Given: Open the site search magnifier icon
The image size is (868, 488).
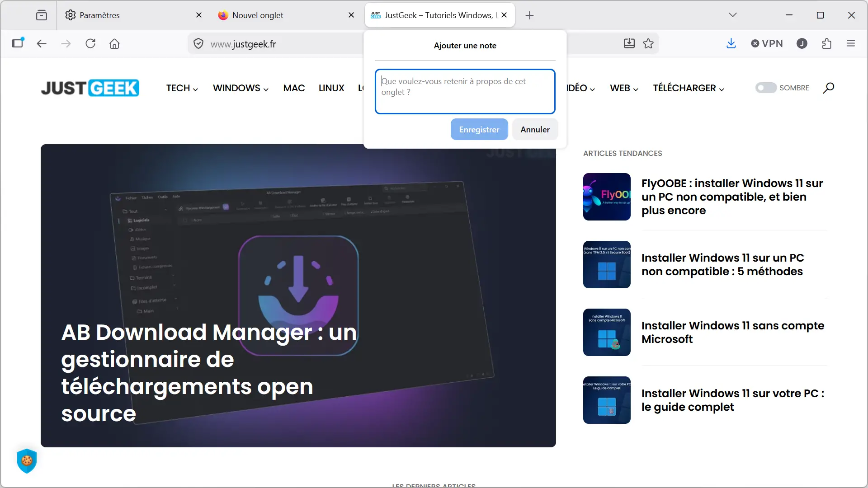Looking at the screenshot, I should pos(828,88).
